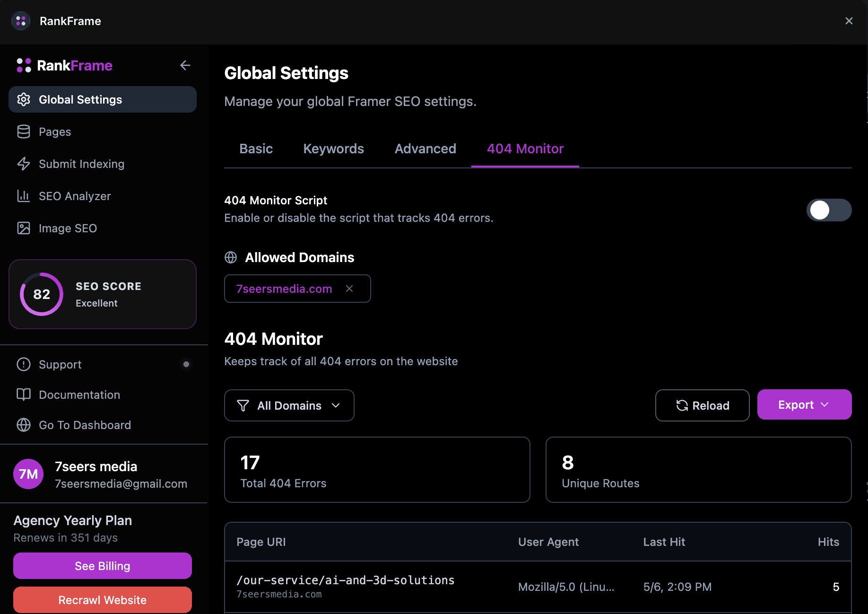Click the 7seersmedia.com domain chip text
This screenshot has height=614, width=868.
pyautogui.click(x=284, y=289)
